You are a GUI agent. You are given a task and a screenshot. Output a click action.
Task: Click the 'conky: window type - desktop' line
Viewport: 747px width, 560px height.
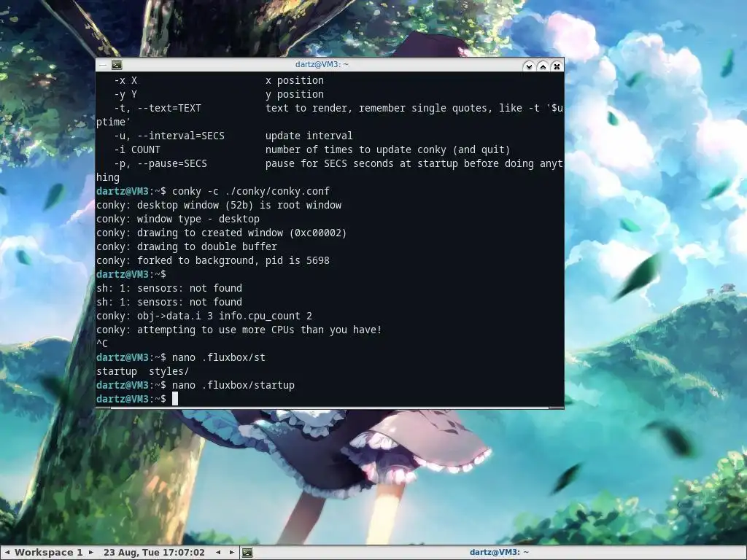click(178, 219)
